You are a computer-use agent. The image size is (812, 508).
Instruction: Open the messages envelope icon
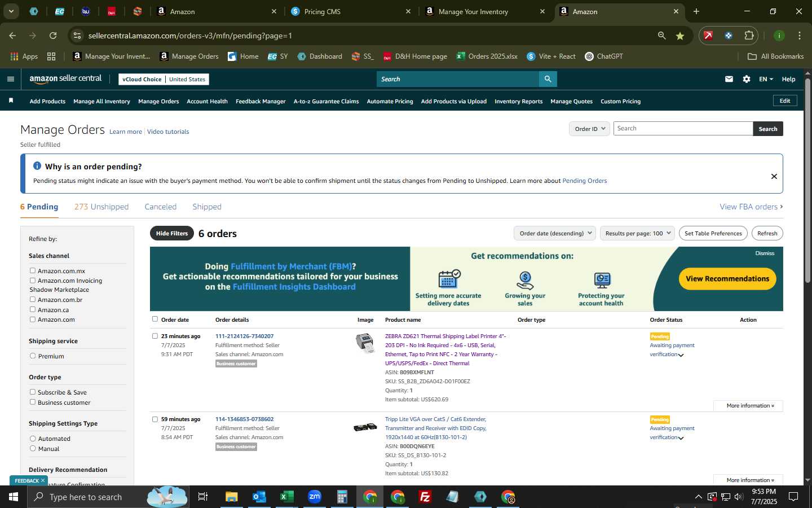[729, 79]
